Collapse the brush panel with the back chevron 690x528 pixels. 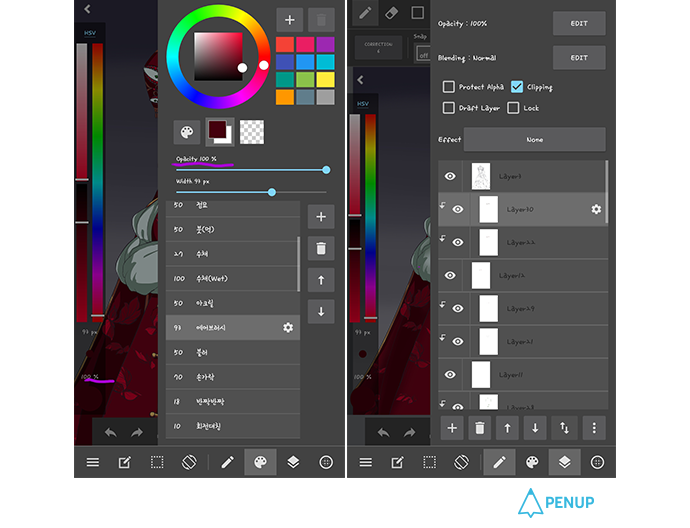pos(87,9)
